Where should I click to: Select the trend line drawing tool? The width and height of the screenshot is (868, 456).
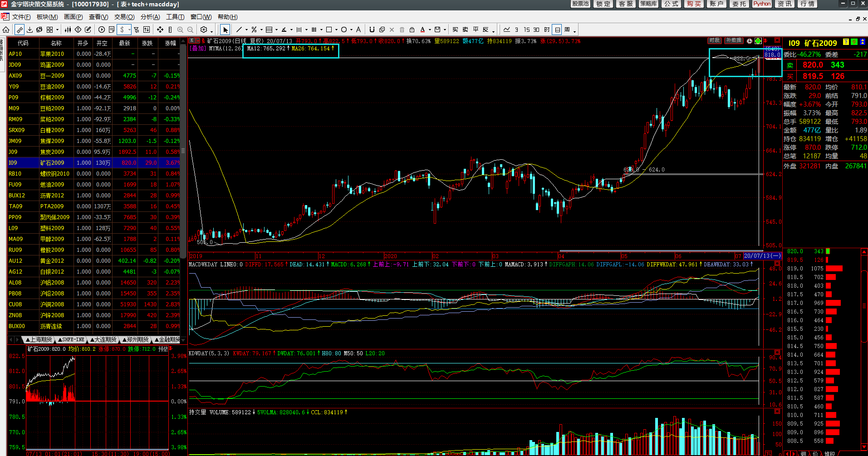pyautogui.click(x=239, y=29)
